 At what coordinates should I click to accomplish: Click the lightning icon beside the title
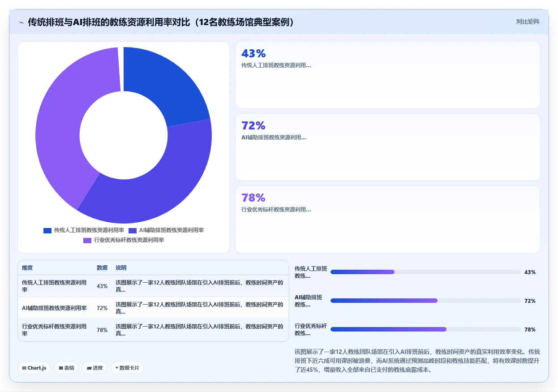[21, 22]
